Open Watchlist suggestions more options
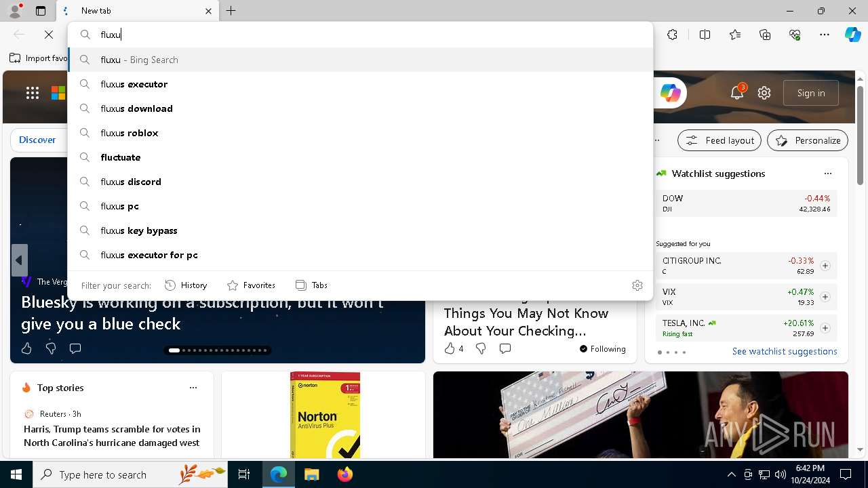This screenshot has height=488, width=868. pyautogui.click(x=828, y=174)
